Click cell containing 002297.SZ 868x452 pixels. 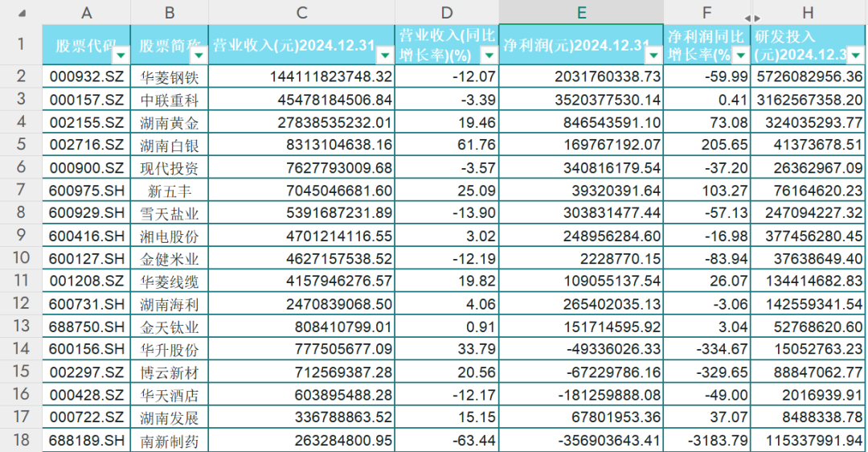click(x=86, y=372)
